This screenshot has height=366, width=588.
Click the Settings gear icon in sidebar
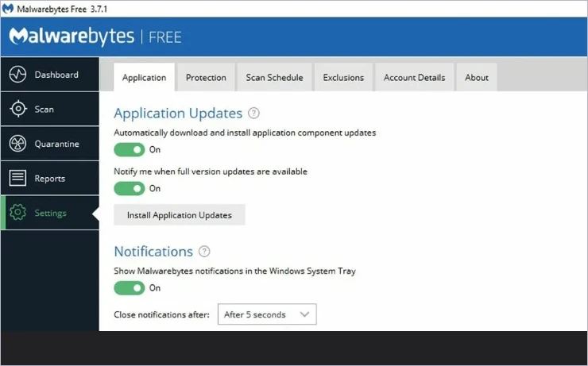pos(17,213)
